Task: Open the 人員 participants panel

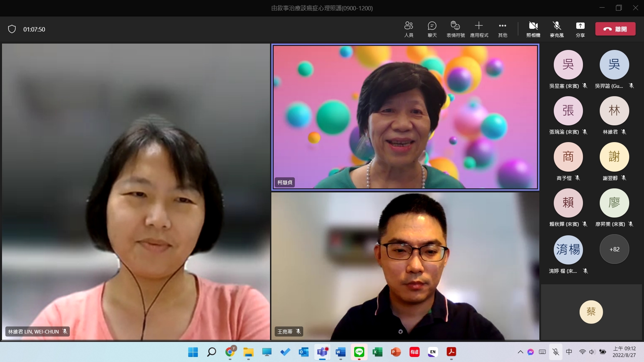Action: coord(409,29)
